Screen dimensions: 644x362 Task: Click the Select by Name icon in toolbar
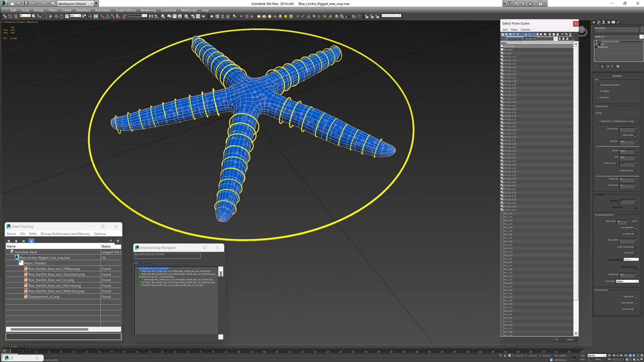(x=39, y=16)
